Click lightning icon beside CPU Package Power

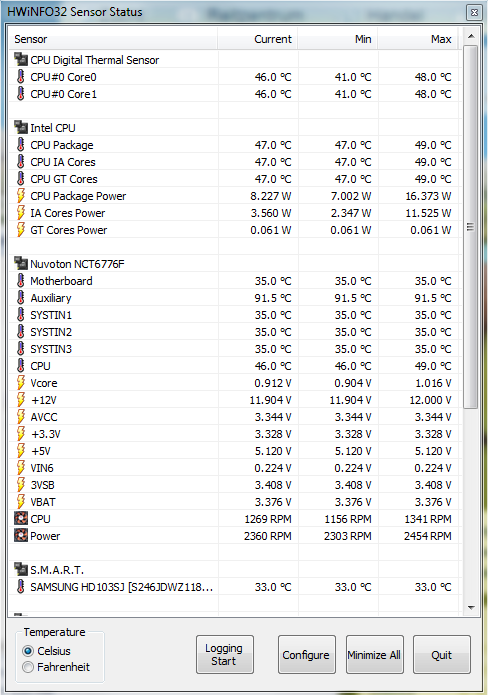click(x=20, y=195)
